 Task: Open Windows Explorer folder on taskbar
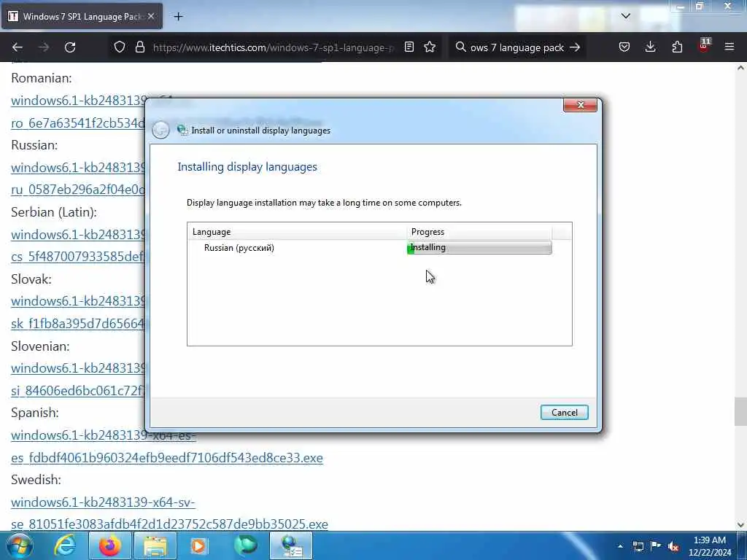click(x=155, y=545)
